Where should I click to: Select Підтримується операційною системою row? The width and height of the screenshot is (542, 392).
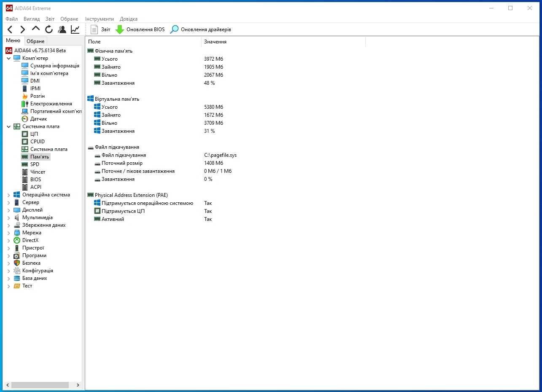pyautogui.click(x=228, y=203)
